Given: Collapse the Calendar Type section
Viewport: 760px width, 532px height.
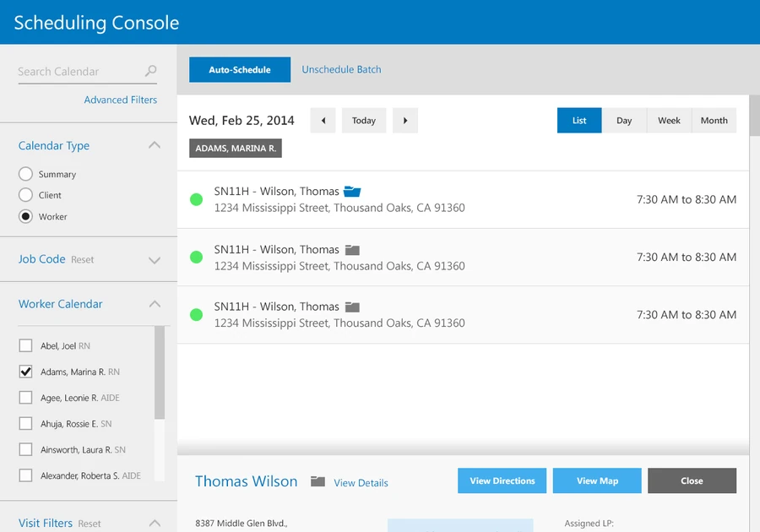Looking at the screenshot, I should (155, 145).
